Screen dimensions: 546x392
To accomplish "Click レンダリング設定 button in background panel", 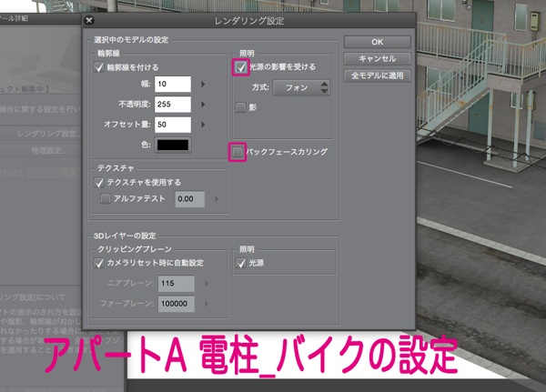I will 41,134.
